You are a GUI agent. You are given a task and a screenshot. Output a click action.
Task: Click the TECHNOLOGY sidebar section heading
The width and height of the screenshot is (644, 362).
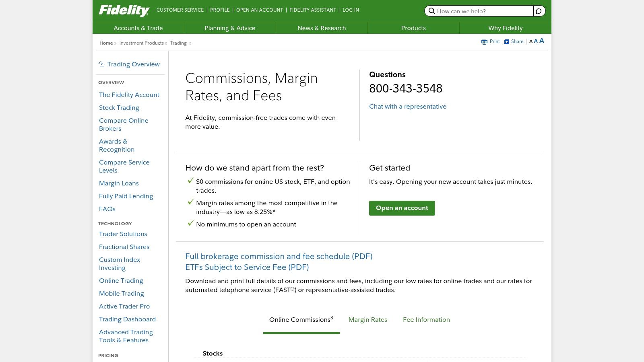point(115,224)
